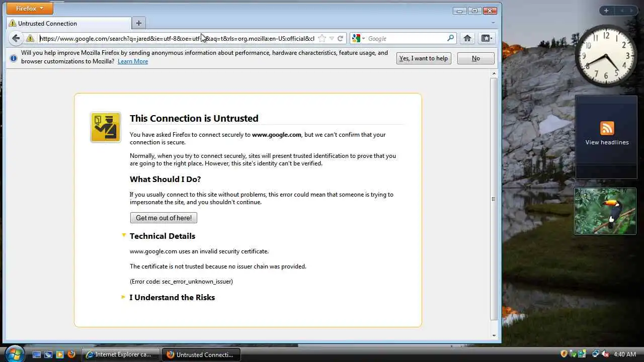The height and width of the screenshot is (362, 644).
Task: Open the Windows Start orb
Action: (14, 353)
